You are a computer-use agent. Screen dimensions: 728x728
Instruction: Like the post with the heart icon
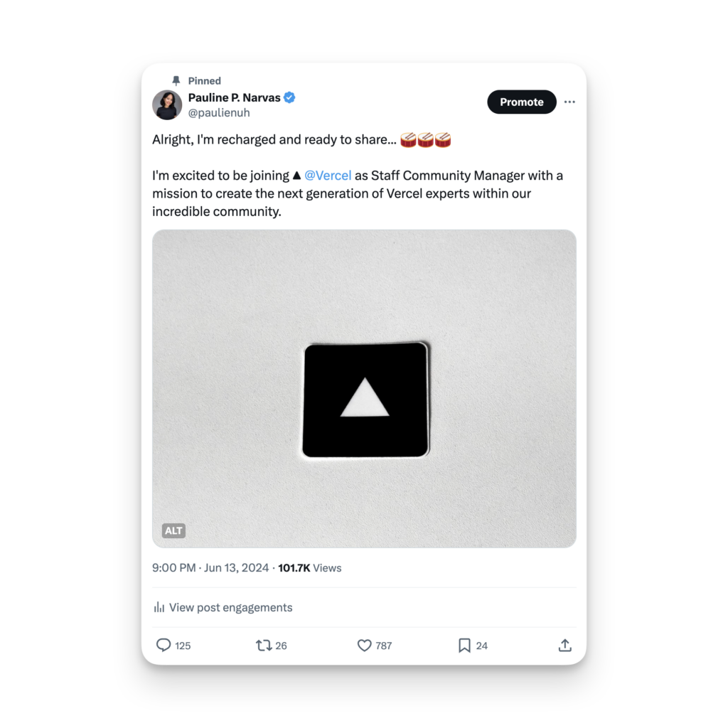coord(364,646)
